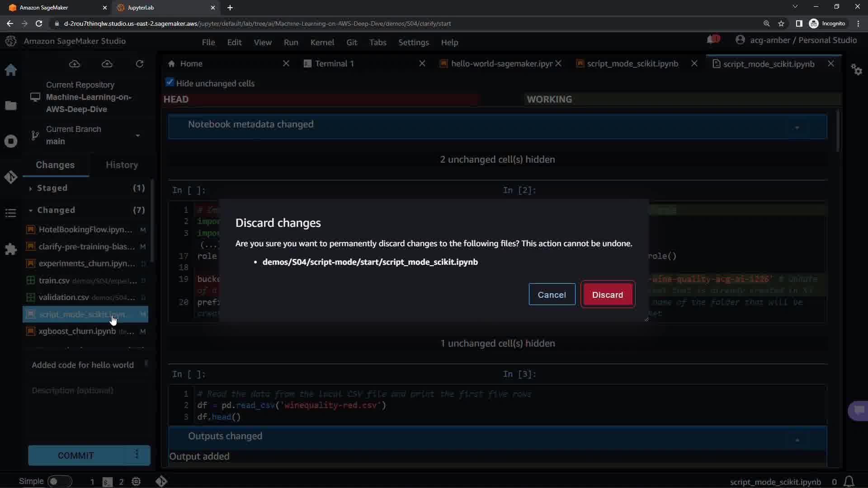
Task: Open the file browser folder icon
Action: 11,106
